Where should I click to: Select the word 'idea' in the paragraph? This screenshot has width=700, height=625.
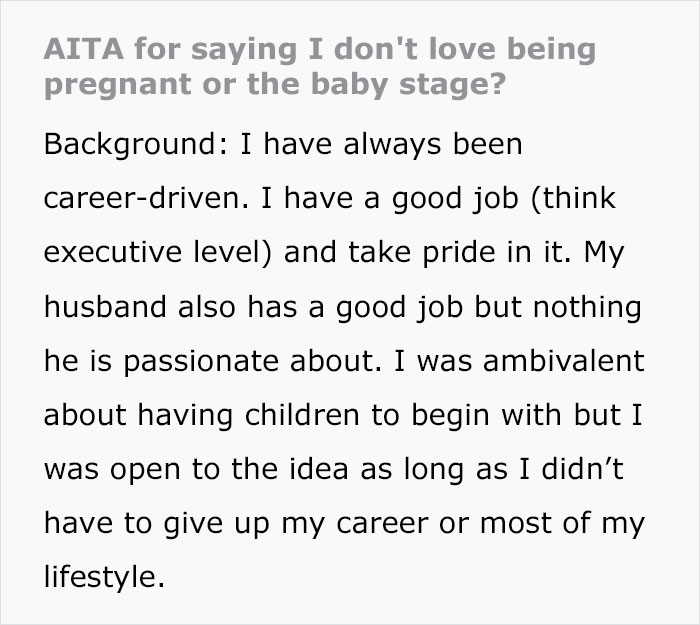[318, 469]
